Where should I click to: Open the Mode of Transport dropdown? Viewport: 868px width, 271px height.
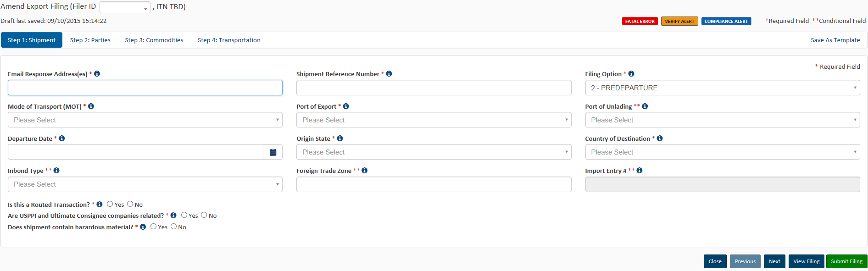point(145,120)
